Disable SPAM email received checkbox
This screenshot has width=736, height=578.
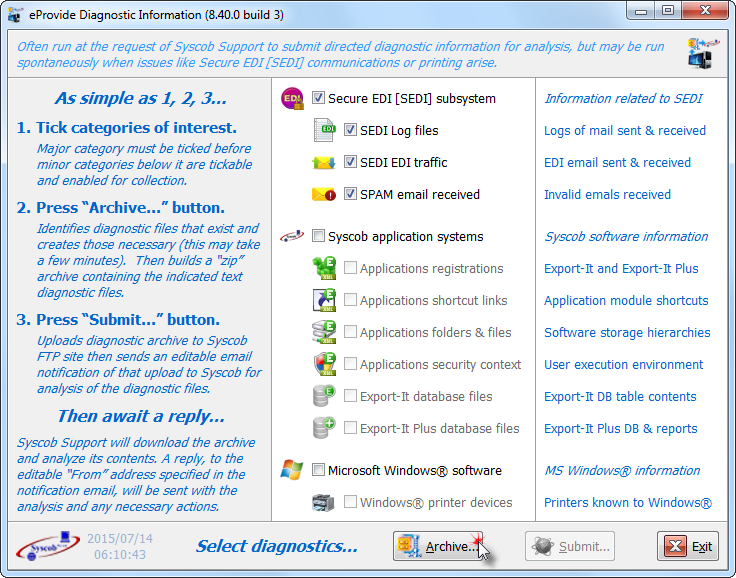(x=351, y=195)
